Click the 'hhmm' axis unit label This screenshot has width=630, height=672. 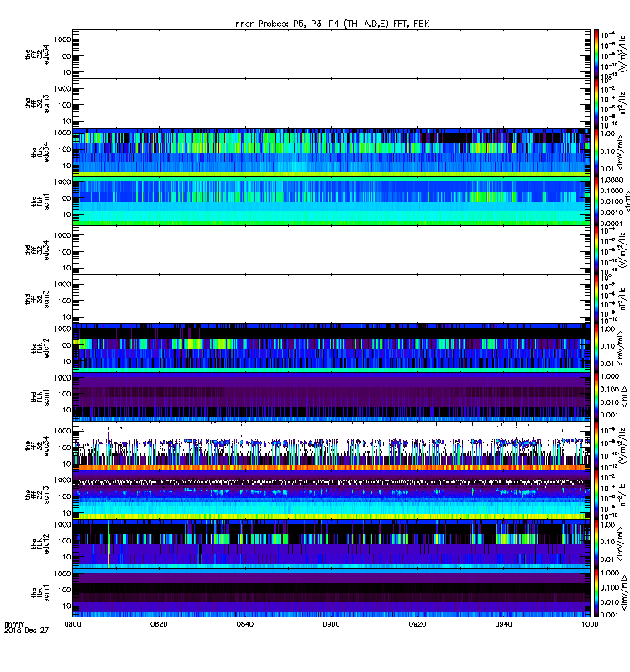(x=14, y=624)
